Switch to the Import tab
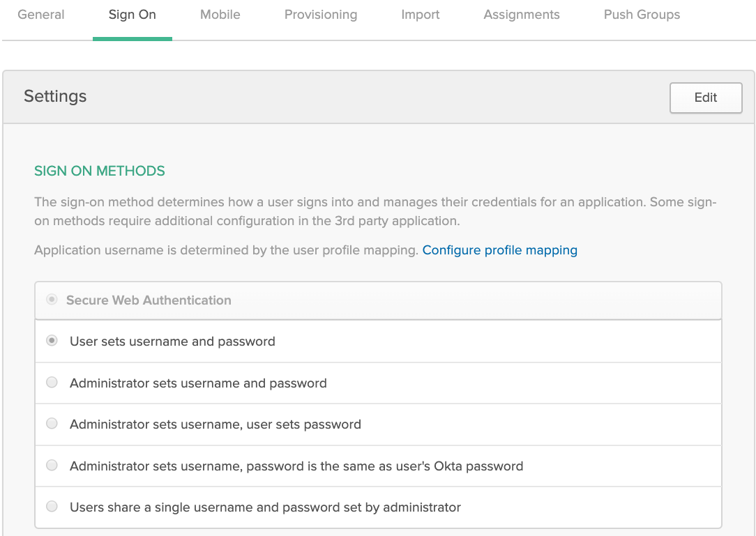 click(420, 14)
